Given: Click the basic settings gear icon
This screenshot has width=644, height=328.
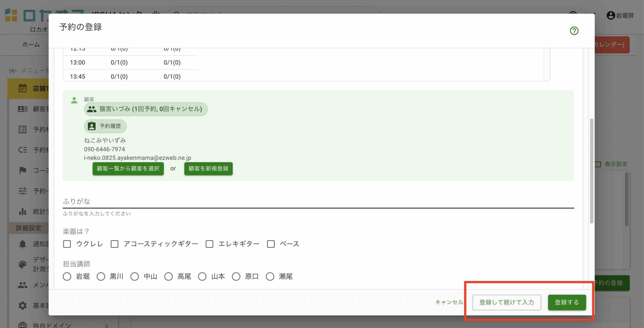Looking at the screenshot, I should click(x=22, y=305).
